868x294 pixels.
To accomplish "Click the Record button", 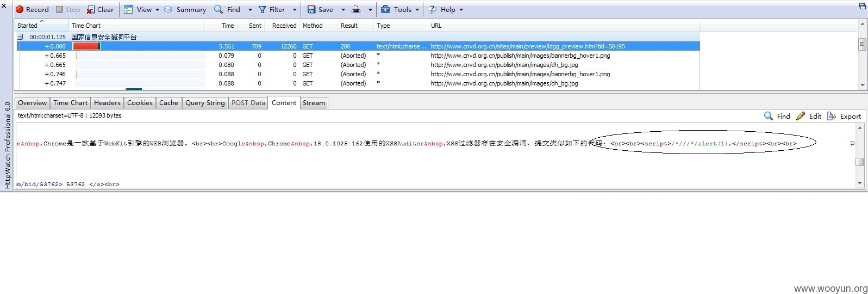I will point(32,9).
